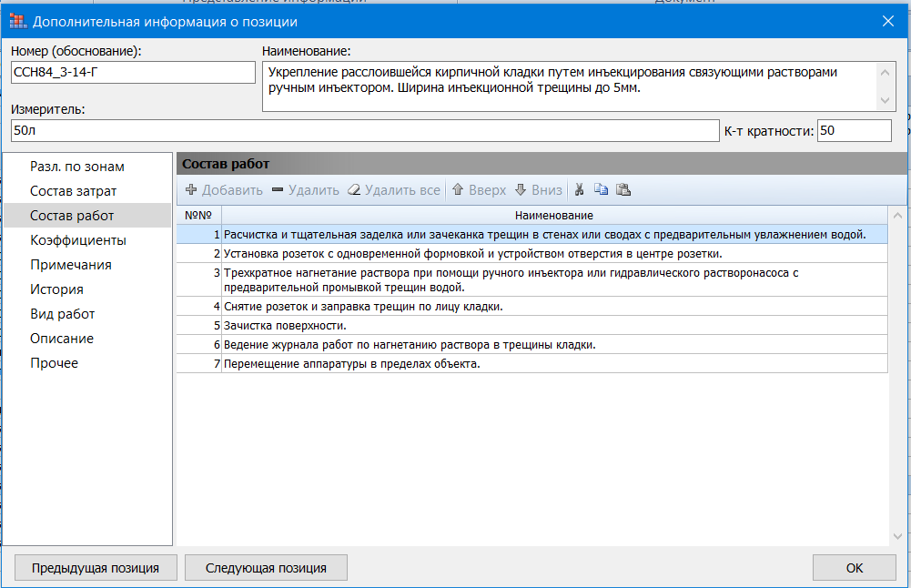Screen dimensions: 911x588
Task: Select row 6 'Ведение журнала работ'
Action: click(x=532, y=345)
